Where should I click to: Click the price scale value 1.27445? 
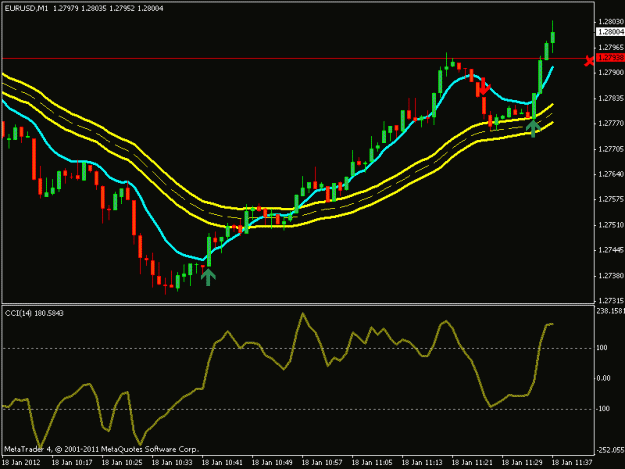coord(611,250)
